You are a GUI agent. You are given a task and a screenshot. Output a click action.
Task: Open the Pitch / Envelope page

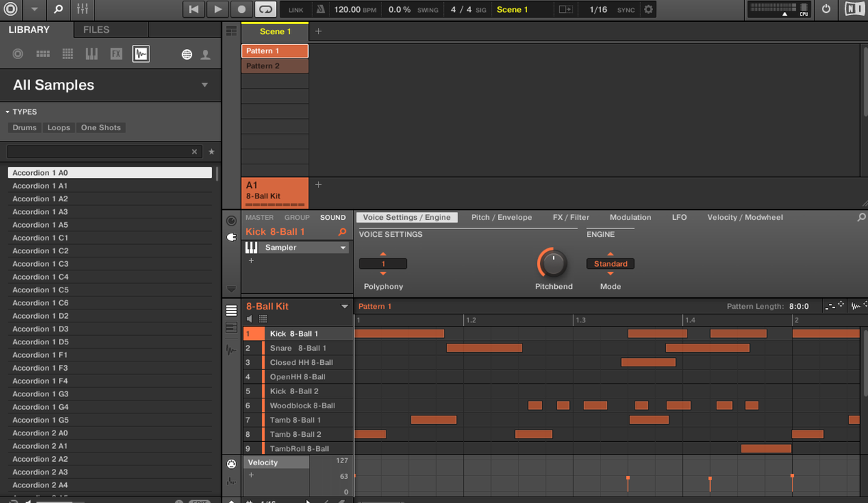(x=502, y=218)
